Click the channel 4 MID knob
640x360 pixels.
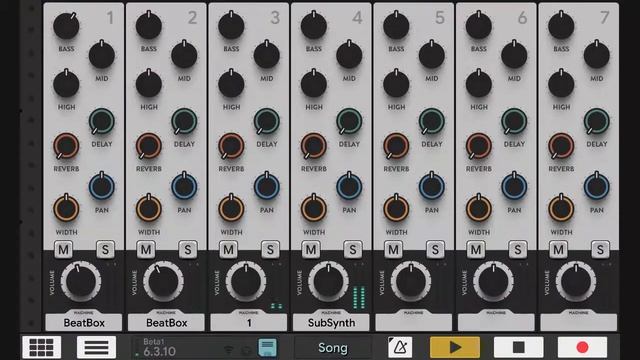point(349,55)
